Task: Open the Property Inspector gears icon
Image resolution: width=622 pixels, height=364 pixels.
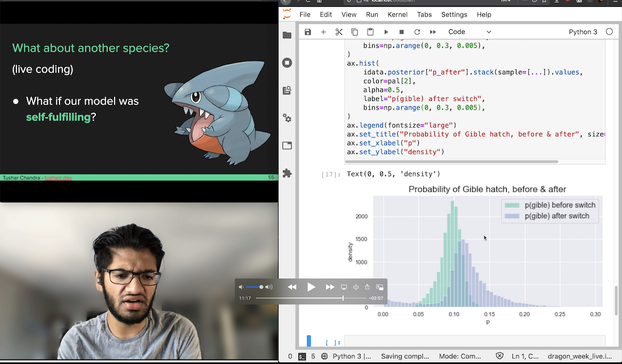Action: 287,118
